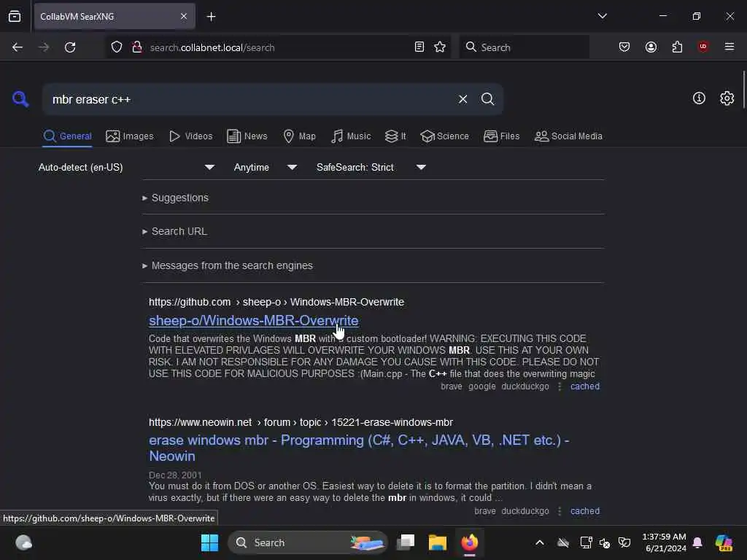Click brave engine label on GitHub result
Image resolution: width=747 pixels, height=560 pixels.
tap(451, 386)
